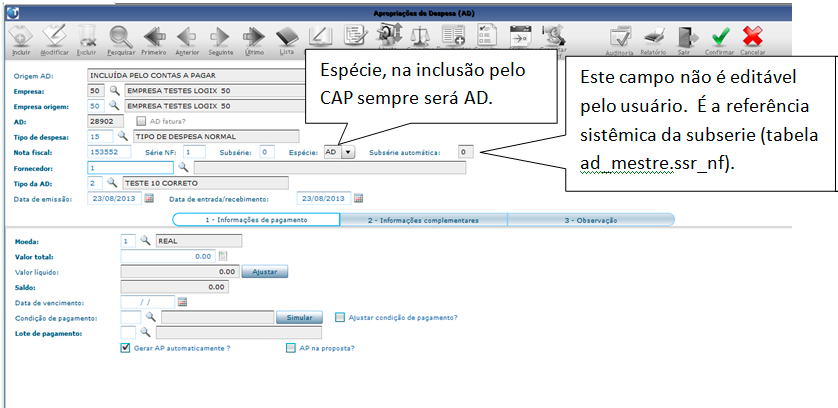Open the Moeda lookup magnifier

tap(145, 241)
